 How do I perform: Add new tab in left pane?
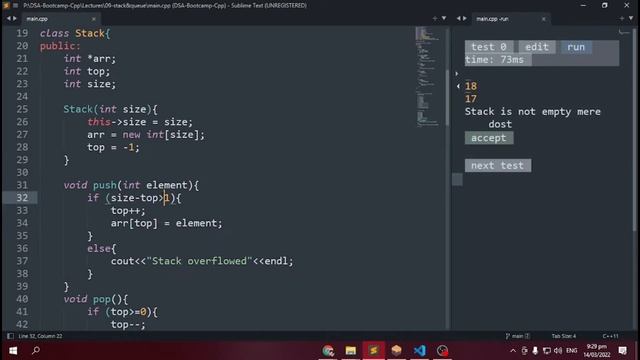(435, 18)
